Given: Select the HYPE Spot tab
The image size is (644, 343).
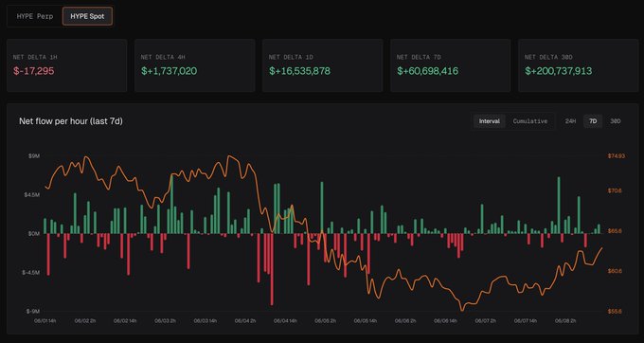Looking at the screenshot, I should pos(87,16).
